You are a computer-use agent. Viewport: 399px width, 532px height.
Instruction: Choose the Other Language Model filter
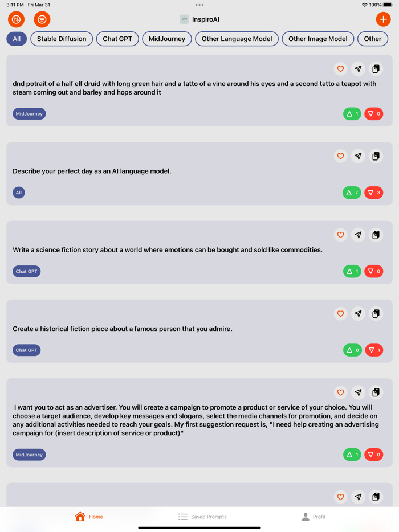[237, 39]
